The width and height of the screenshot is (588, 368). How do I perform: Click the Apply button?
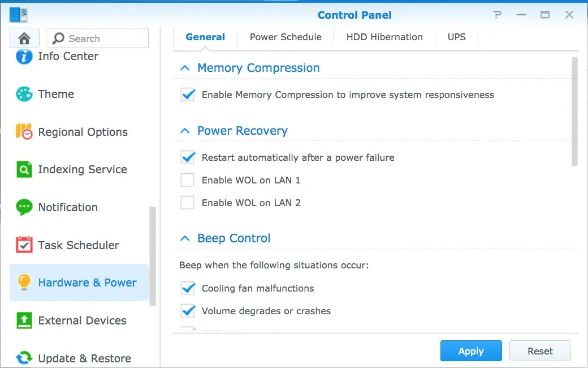471,351
